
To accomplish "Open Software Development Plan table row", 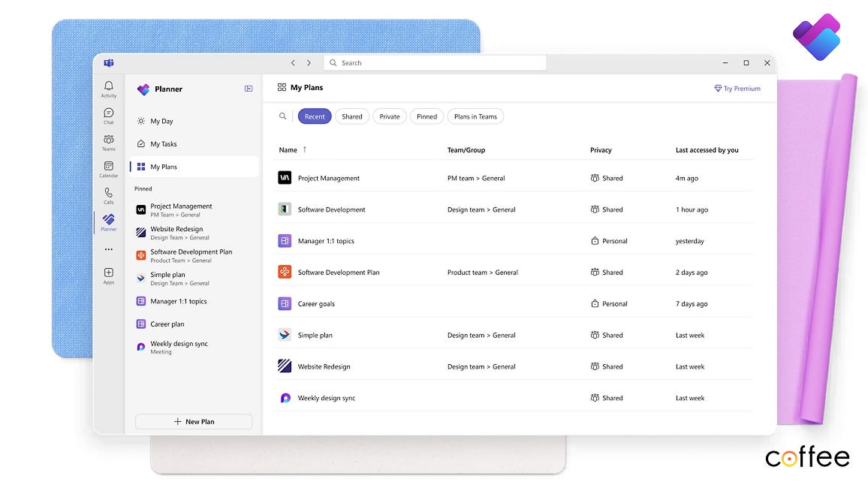I will [x=515, y=273].
